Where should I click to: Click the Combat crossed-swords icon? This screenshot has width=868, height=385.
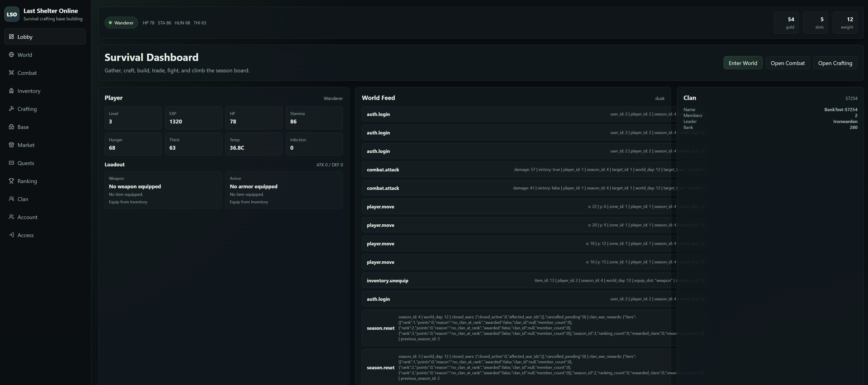11,73
